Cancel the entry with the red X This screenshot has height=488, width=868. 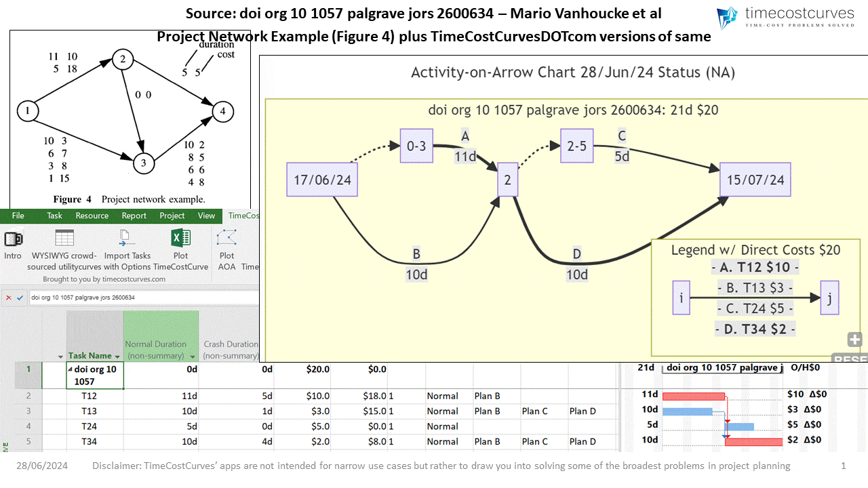click(x=8, y=298)
